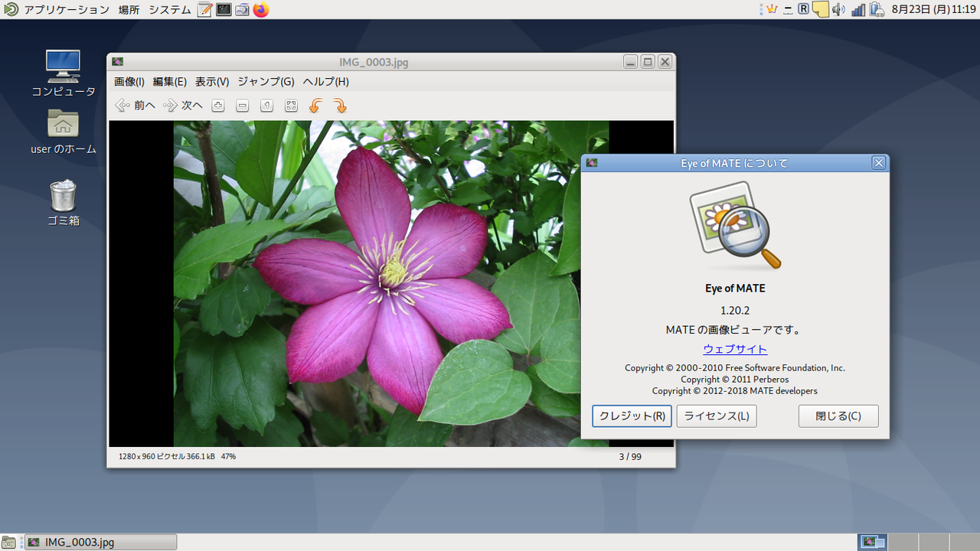
Task: Click the Eye of MATE logo image
Action: click(x=735, y=226)
